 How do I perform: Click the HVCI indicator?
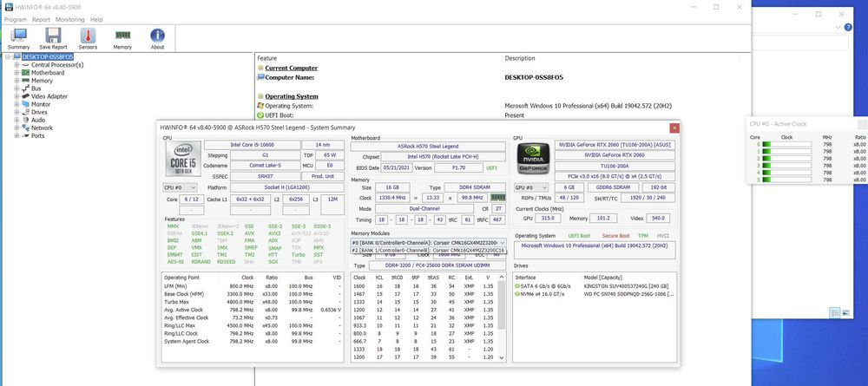(663, 236)
